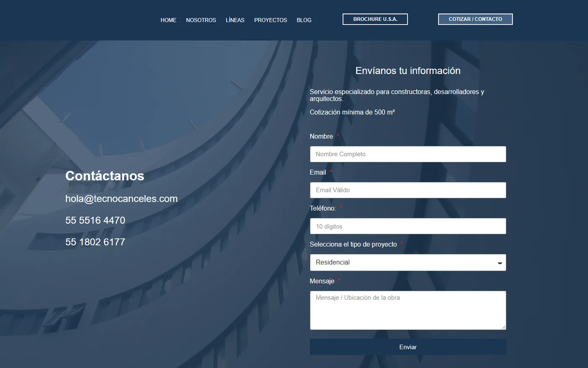Click phone number 55 1802 6177
The height and width of the screenshot is (368, 588).
click(x=95, y=242)
